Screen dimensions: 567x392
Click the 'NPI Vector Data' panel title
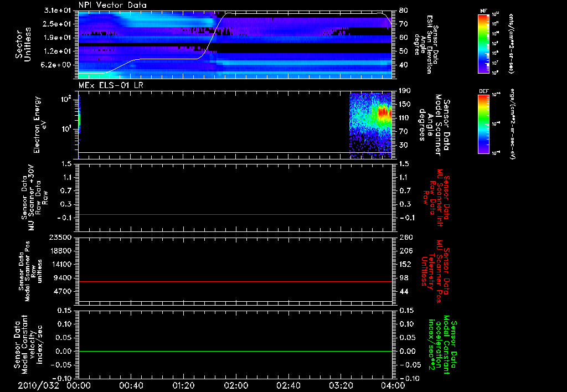point(113,5)
